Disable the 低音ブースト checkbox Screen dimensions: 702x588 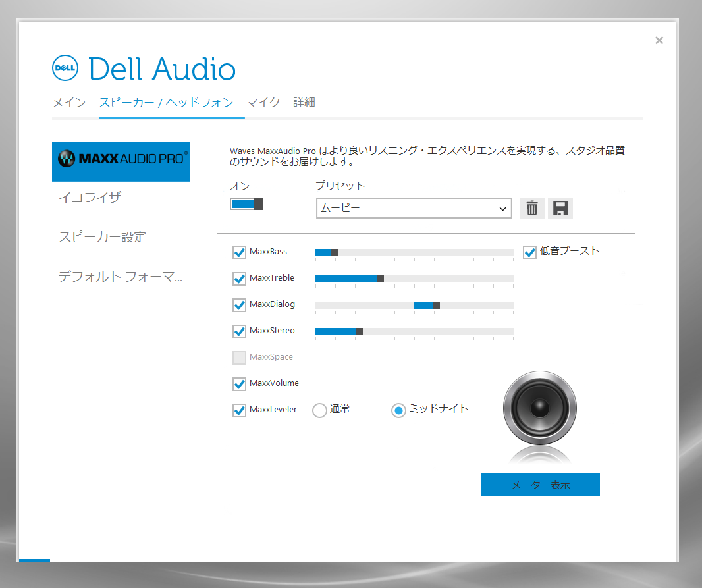(529, 252)
